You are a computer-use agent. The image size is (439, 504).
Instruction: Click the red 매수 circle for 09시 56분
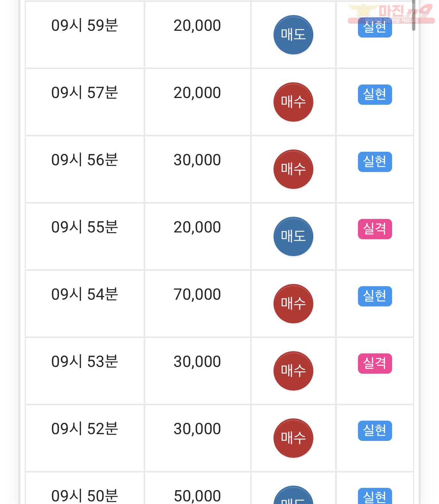[293, 169]
